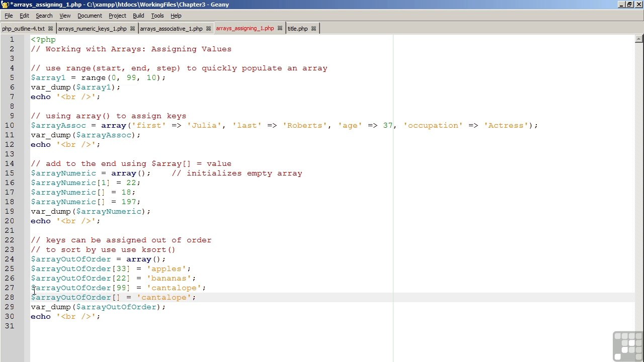This screenshot has height=362, width=644.
Task: Click 'var_dump($array1);' on line 6
Action: click(75, 87)
